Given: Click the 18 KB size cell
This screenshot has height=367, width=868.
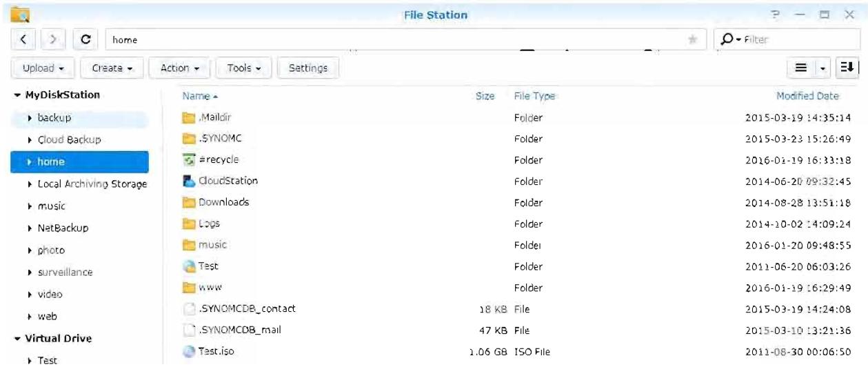Looking at the screenshot, I should click(x=494, y=308).
